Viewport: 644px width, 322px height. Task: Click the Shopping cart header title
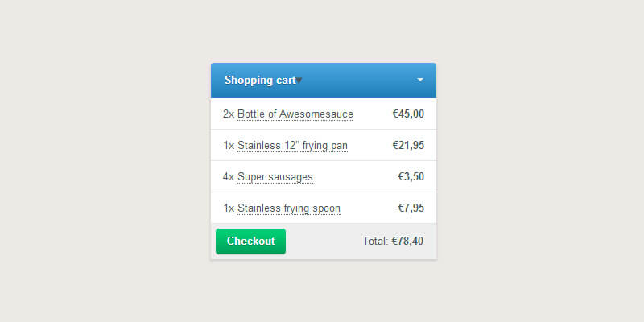click(x=259, y=80)
